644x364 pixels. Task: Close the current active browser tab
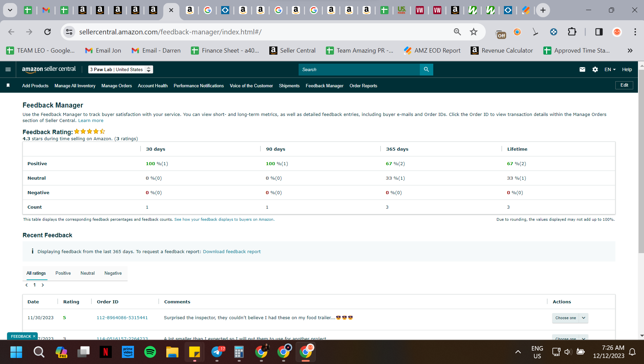tap(171, 10)
